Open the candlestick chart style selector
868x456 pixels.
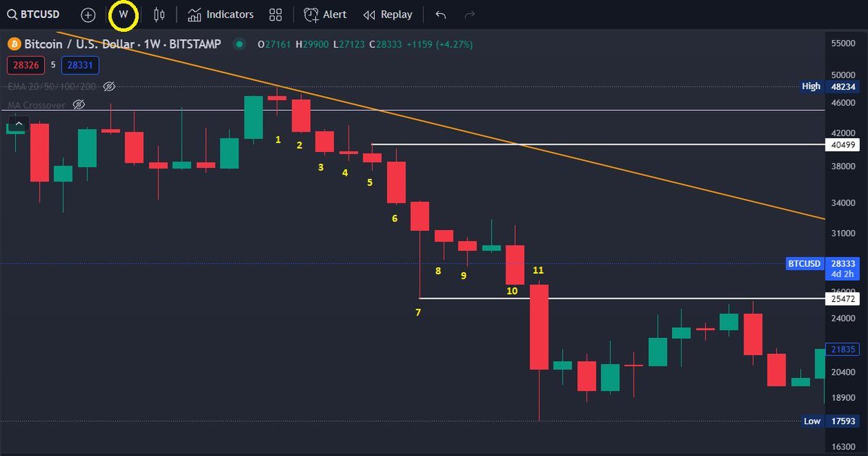click(159, 14)
